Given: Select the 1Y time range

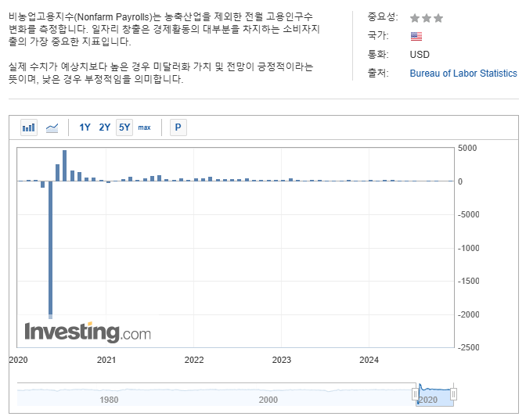Looking at the screenshot, I should click(85, 127).
